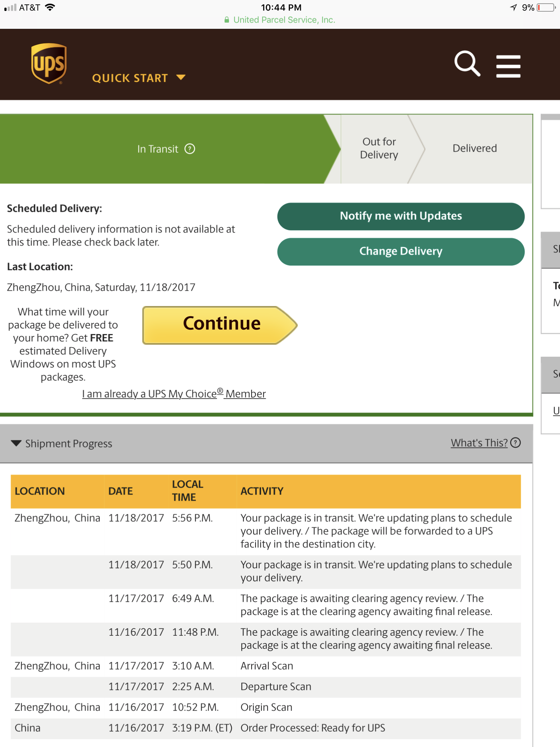Click the Change Delivery button
The height and width of the screenshot is (747, 560).
tap(401, 252)
